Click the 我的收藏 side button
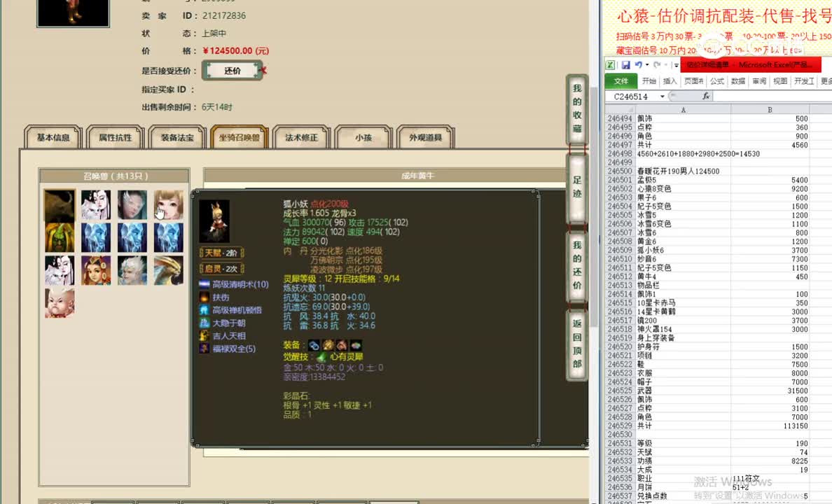 (x=577, y=108)
